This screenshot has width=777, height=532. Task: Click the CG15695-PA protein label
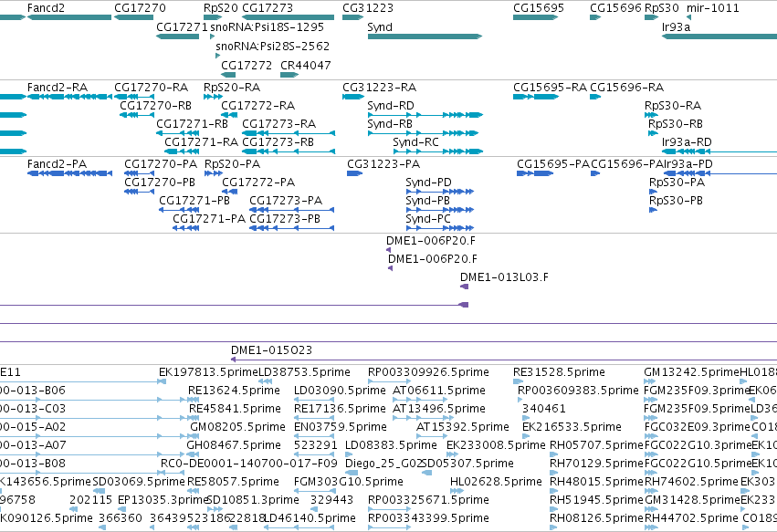(x=553, y=164)
